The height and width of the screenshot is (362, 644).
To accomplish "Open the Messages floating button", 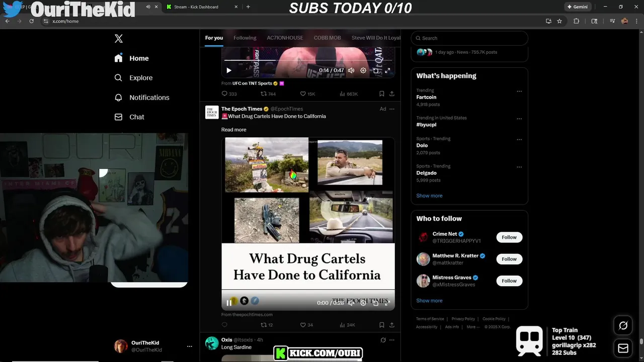I will click(x=623, y=348).
